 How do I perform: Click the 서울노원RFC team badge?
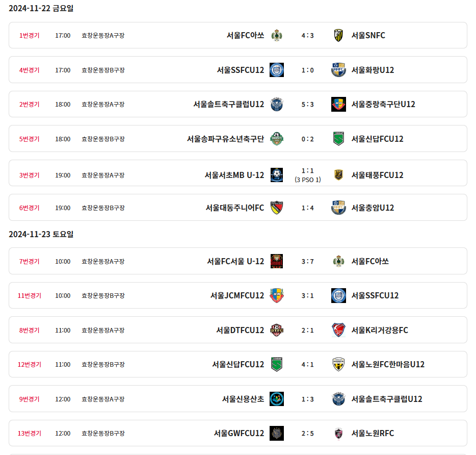(338, 433)
